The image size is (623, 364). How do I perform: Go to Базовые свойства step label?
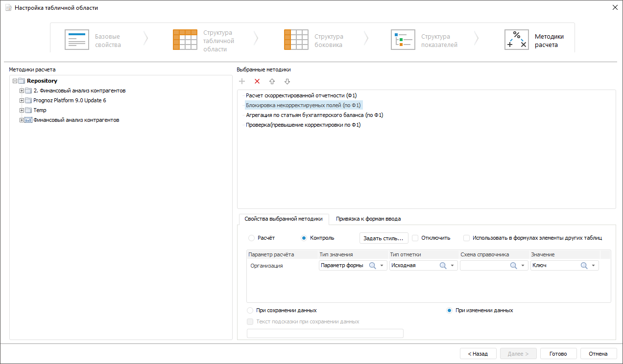[108, 41]
